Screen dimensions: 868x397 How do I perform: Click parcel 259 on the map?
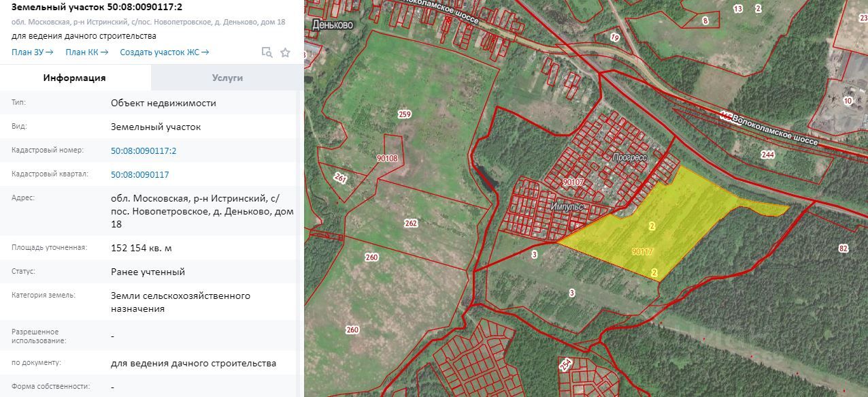click(x=405, y=114)
